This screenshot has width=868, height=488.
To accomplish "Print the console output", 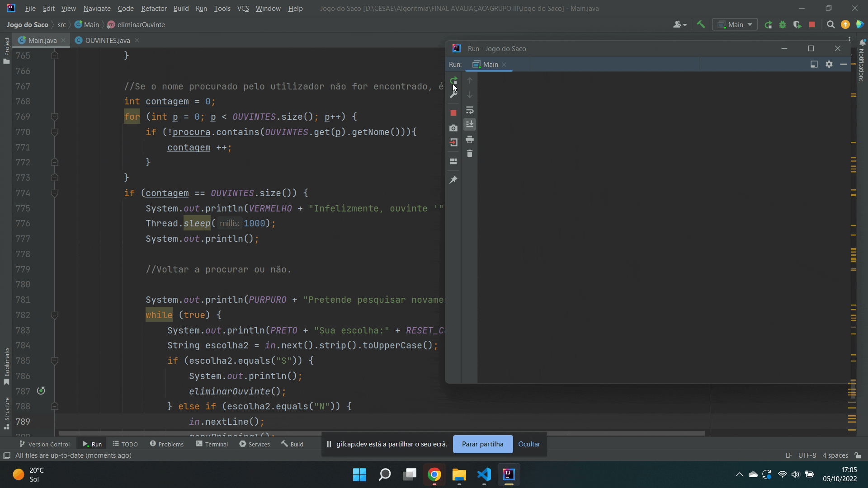I will (x=470, y=140).
